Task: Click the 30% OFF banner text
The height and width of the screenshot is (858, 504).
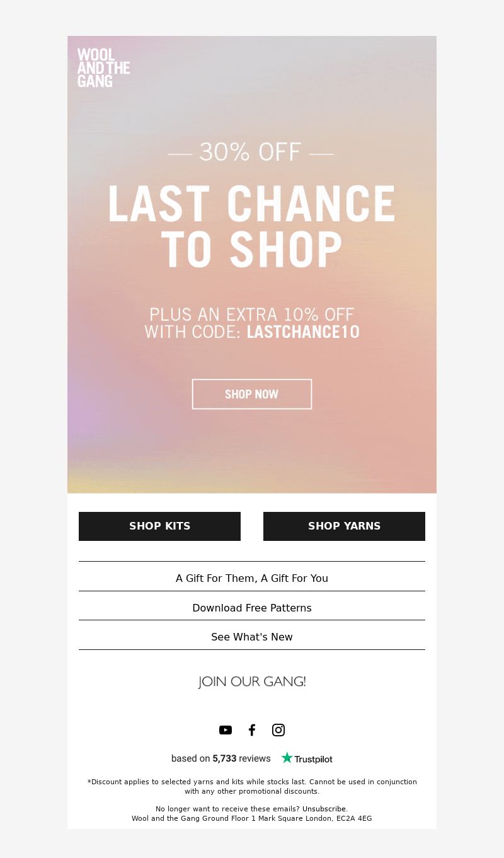Action: point(251,152)
